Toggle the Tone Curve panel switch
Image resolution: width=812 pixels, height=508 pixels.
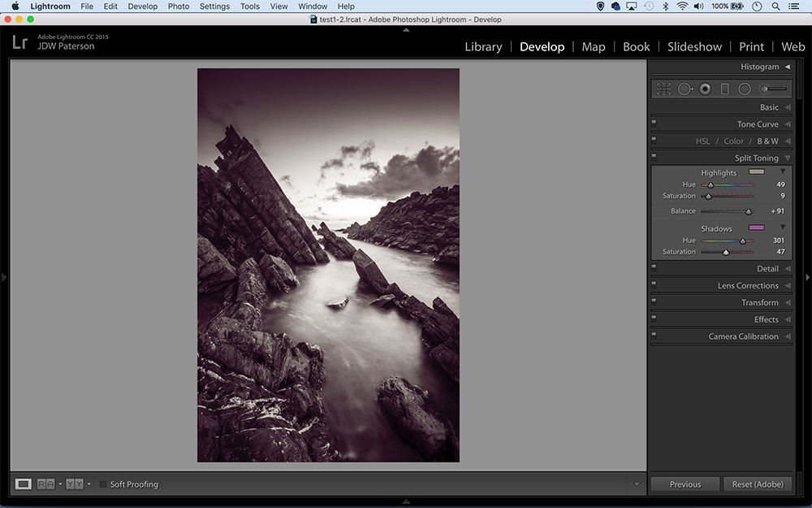(654, 123)
